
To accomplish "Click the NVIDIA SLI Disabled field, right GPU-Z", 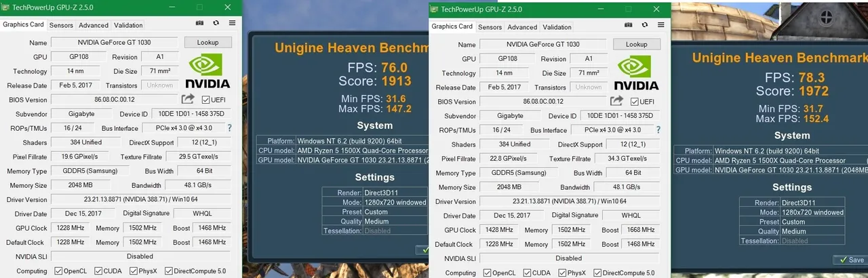I will [570, 258].
